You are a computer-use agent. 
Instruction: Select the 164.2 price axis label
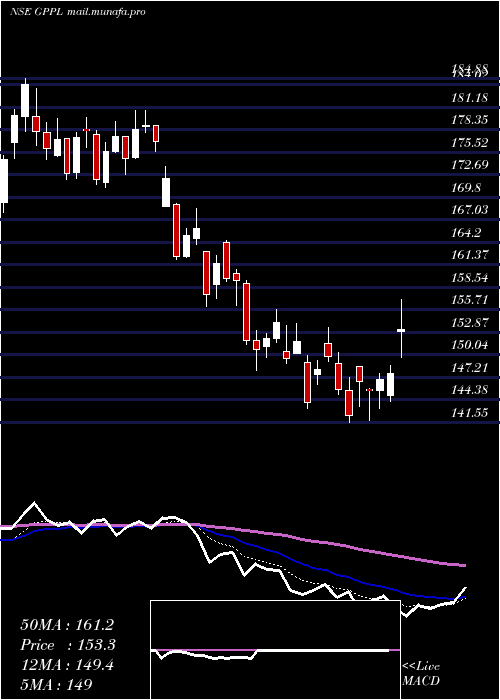(x=466, y=233)
